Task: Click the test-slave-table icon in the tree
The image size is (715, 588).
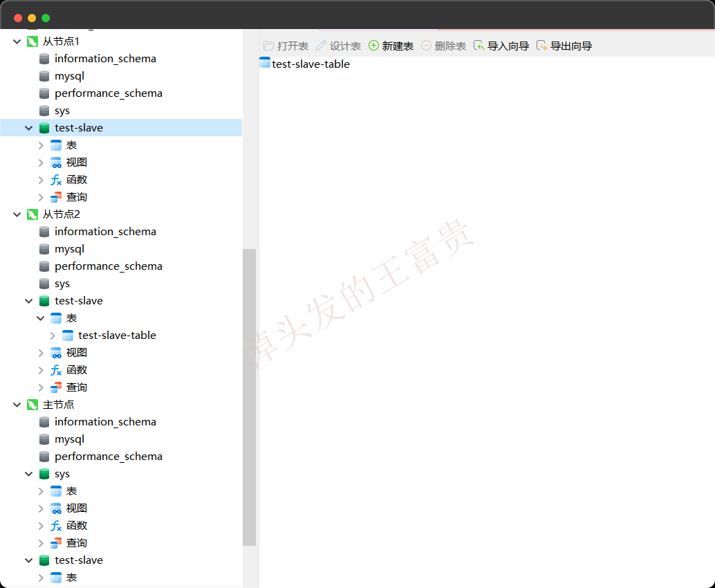Action: pyautogui.click(x=68, y=336)
